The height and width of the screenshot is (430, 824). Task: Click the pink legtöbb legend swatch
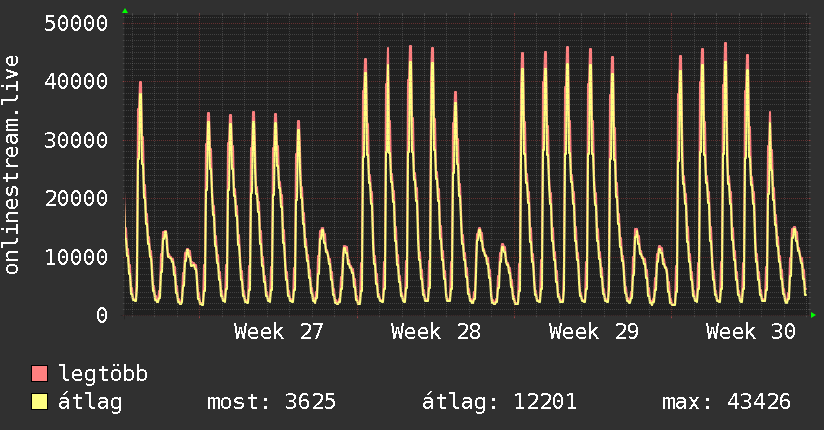coord(39,373)
